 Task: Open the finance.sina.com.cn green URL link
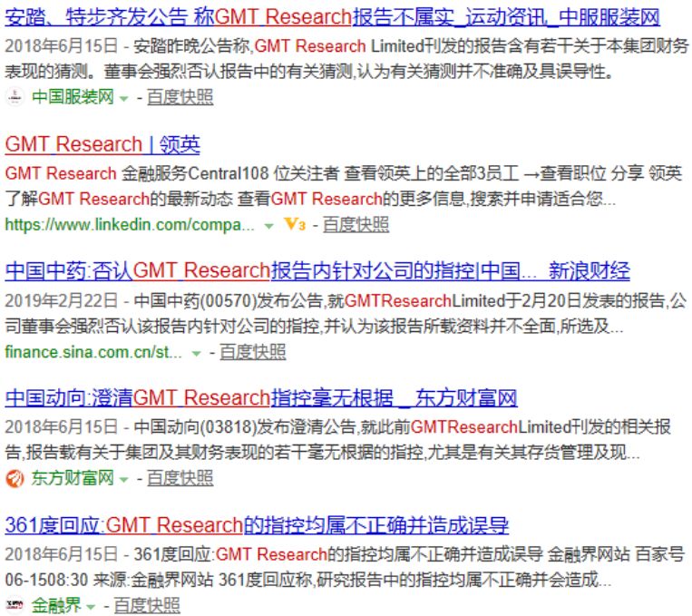click(x=93, y=352)
